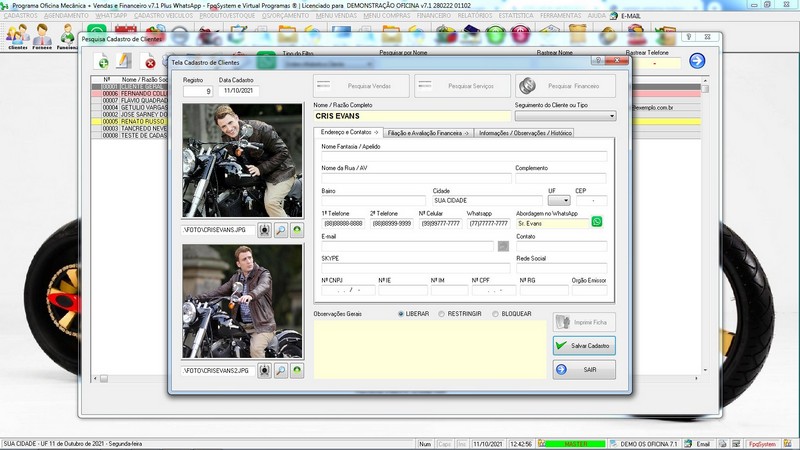Screen dimensions: 800x450
Task: Select the BLOQUEAR radio option
Action: tap(494, 313)
